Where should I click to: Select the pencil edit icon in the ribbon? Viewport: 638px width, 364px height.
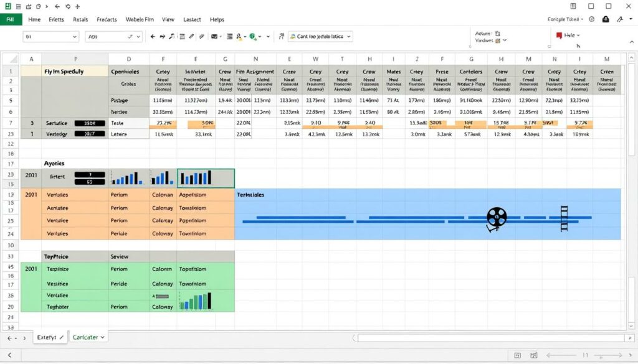coord(191,37)
